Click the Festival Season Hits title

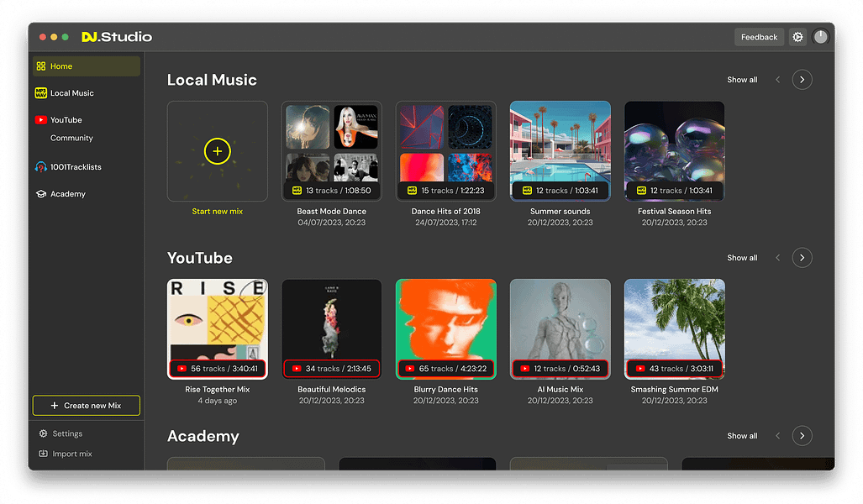pyautogui.click(x=674, y=212)
